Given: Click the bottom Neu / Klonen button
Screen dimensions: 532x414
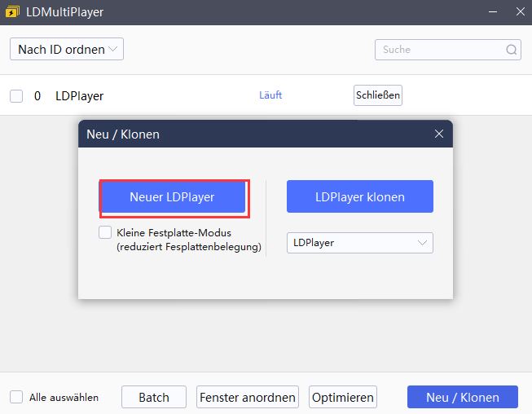Looking at the screenshot, I should click(x=463, y=397).
